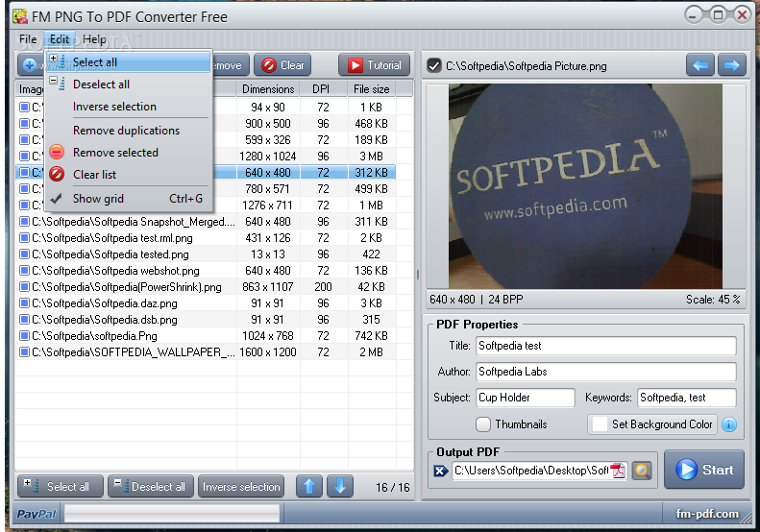The height and width of the screenshot is (532, 760).
Task: Choose Inverse selection from Edit menu
Action: coord(129,106)
